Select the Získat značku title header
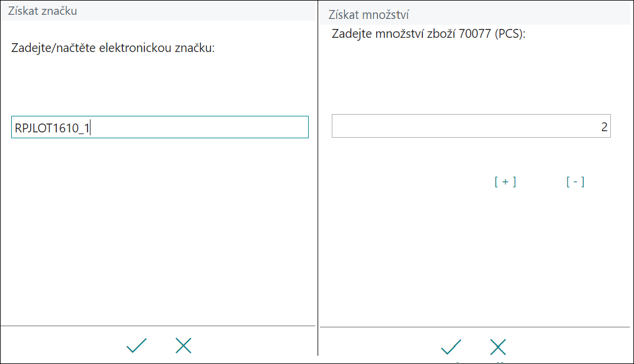 pyautogui.click(x=43, y=11)
